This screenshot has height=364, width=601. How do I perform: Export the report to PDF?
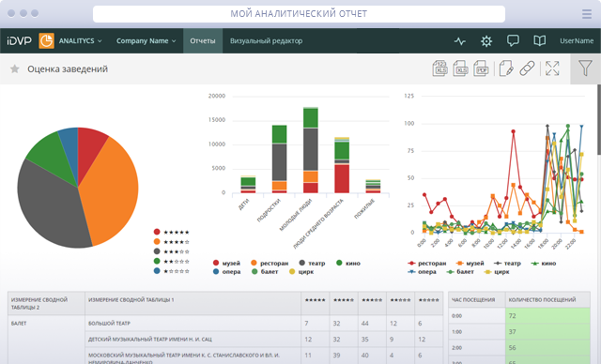coord(481,68)
